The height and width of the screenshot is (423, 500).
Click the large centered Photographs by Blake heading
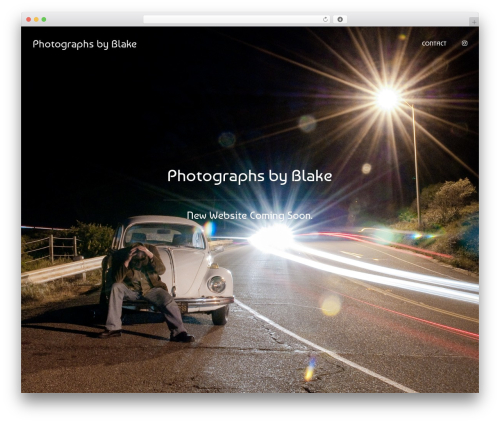250,176
